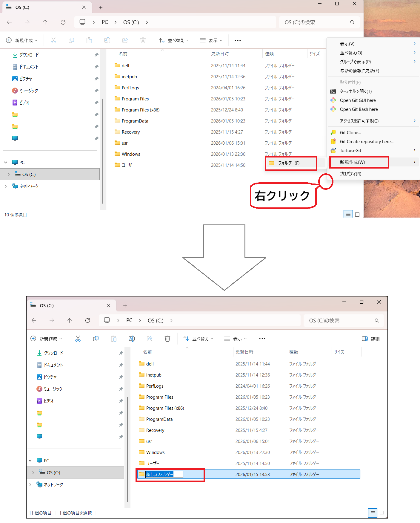Viewport: 420px width, 523px height.
Task: Select ターミナルで開く(T) in the context menu
Action: point(356,91)
